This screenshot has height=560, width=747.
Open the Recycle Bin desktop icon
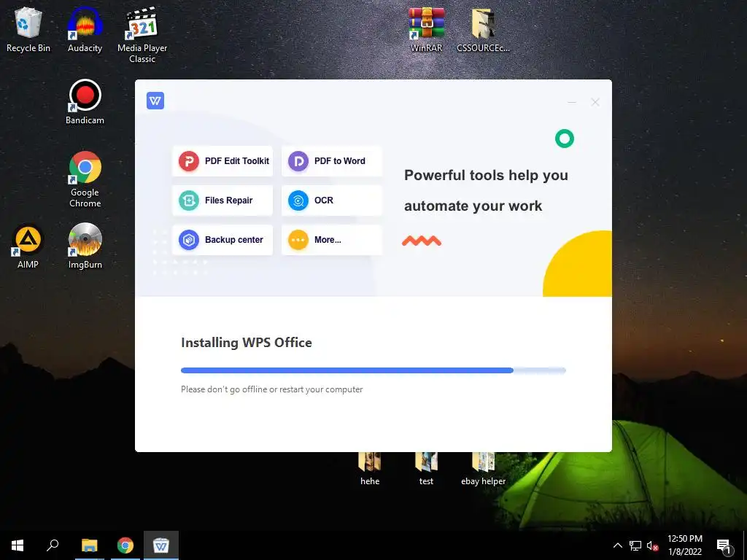(x=28, y=30)
